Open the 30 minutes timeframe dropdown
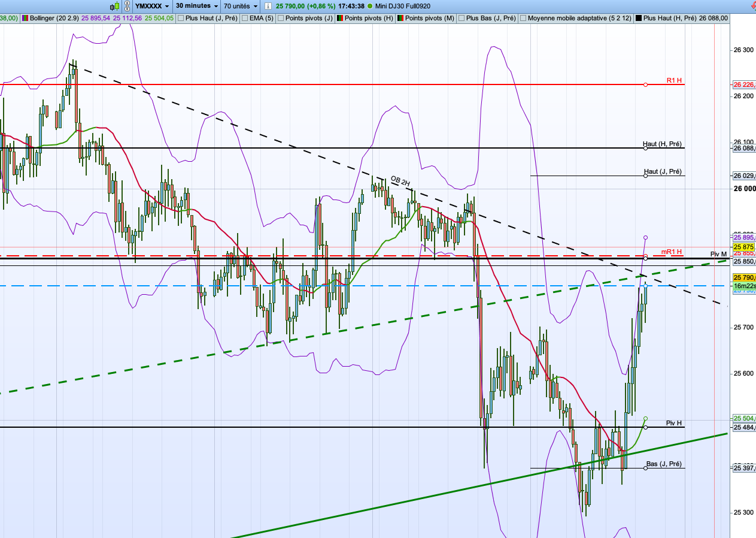Screen dimensions: 756x538 tap(197, 6)
